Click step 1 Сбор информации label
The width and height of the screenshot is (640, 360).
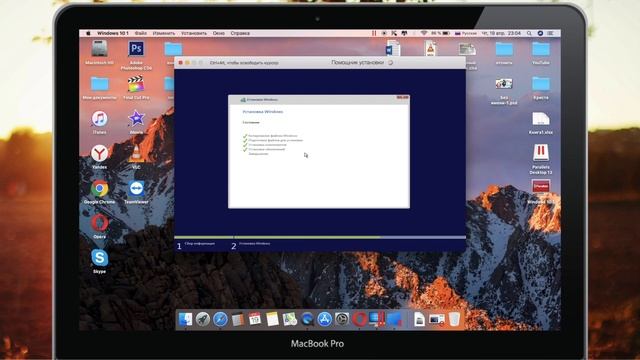pos(200,244)
